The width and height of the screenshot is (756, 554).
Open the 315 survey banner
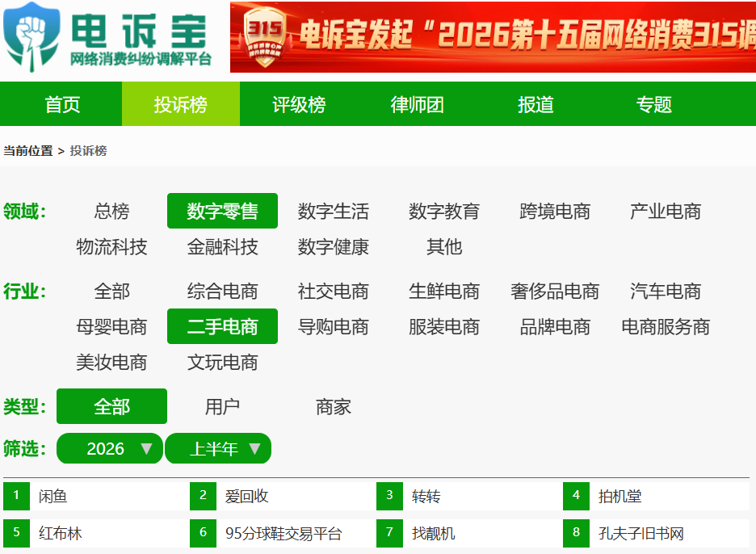(493, 37)
